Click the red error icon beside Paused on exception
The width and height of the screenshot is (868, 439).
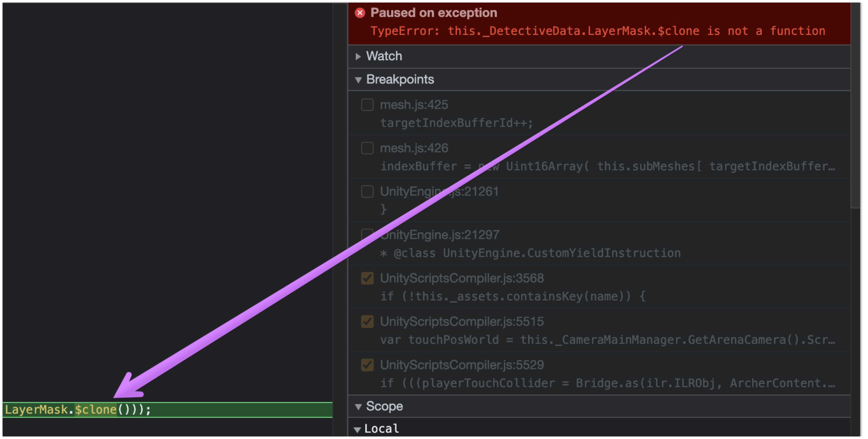point(360,13)
